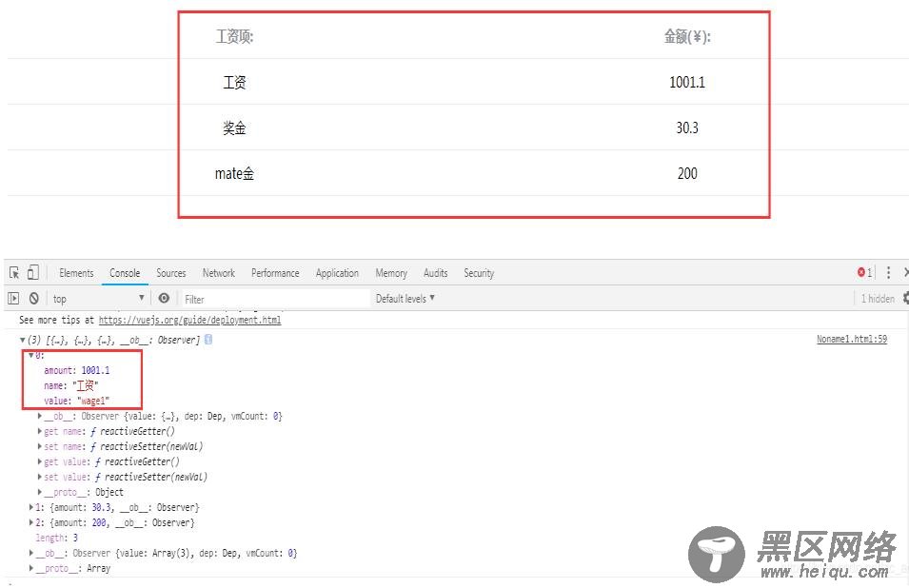Open the Audits tab
Screen dimensions: 909x588
coord(435,273)
